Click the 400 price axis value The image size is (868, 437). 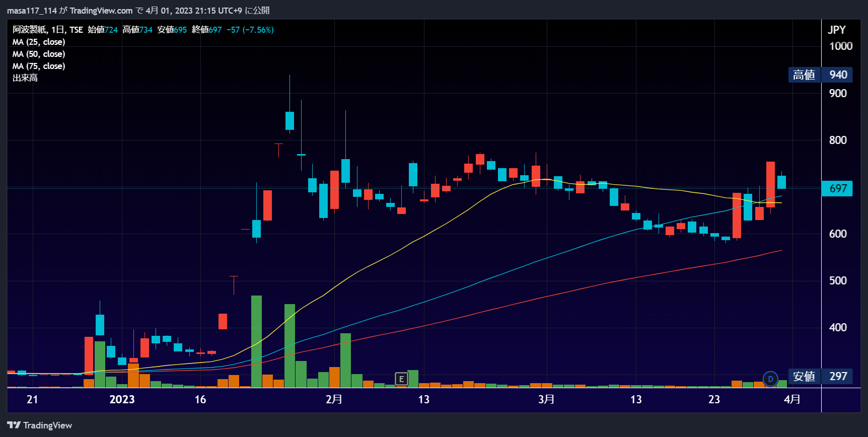(838, 327)
